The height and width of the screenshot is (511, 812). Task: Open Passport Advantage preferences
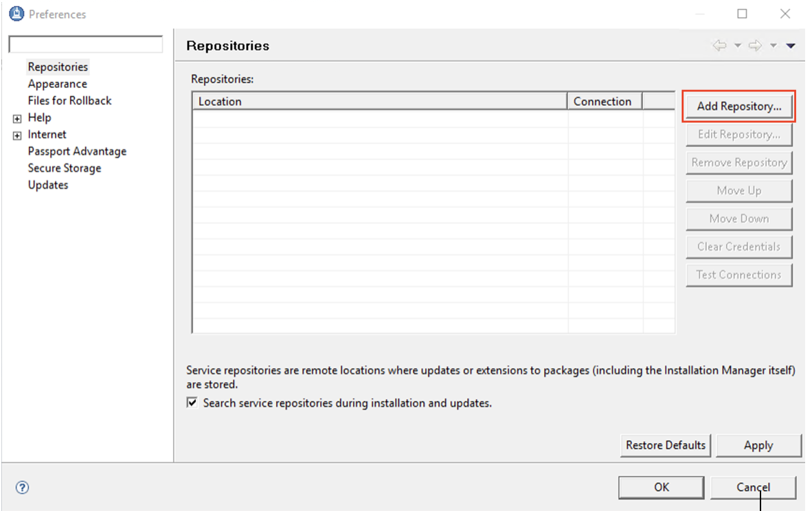tap(77, 151)
